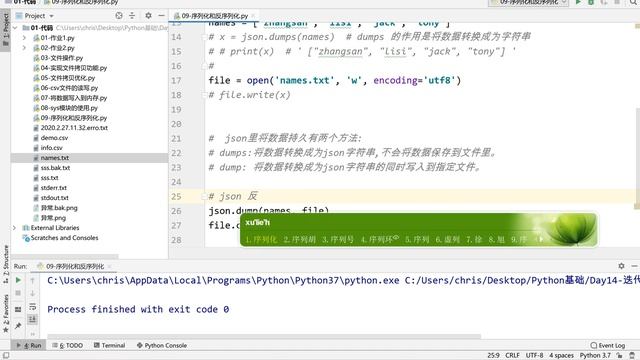Expand the 02-作业2.py node

[24, 48]
